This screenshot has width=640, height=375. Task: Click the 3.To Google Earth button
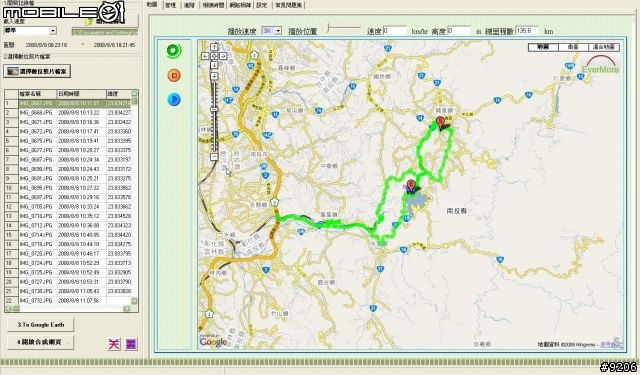[41, 325]
